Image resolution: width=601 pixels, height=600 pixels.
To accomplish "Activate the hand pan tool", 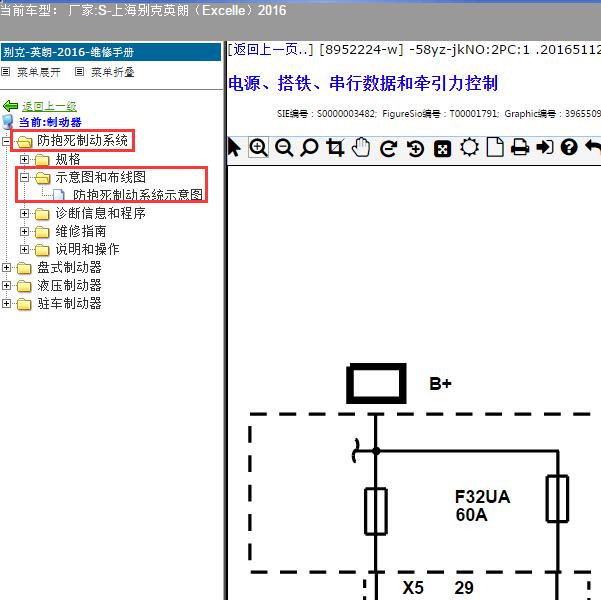I will coord(361,148).
